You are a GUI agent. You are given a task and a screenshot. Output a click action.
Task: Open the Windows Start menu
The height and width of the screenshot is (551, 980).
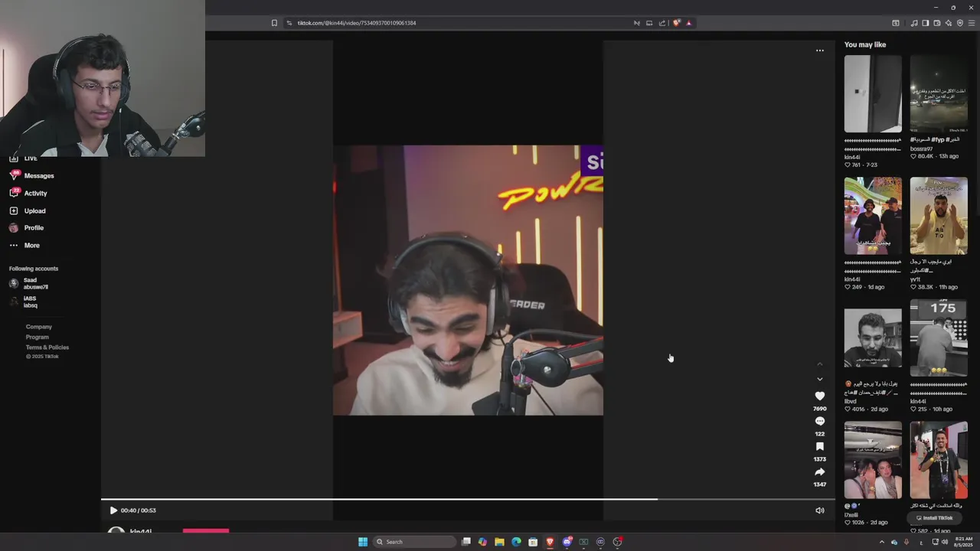point(363,542)
